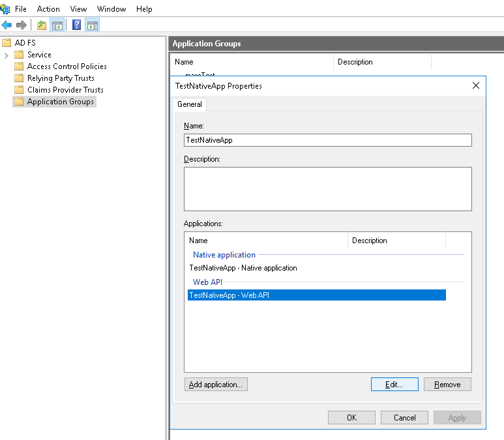Click the AD FS root folder icon

click(x=7, y=43)
